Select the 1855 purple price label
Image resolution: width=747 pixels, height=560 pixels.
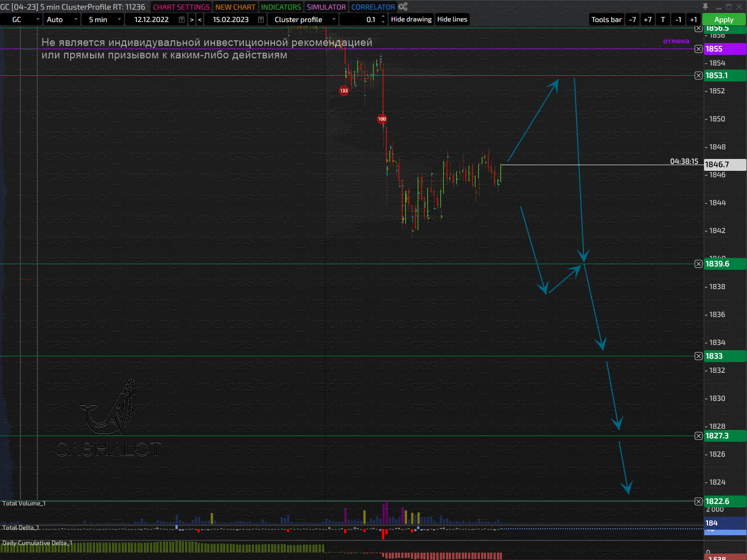(x=725, y=49)
